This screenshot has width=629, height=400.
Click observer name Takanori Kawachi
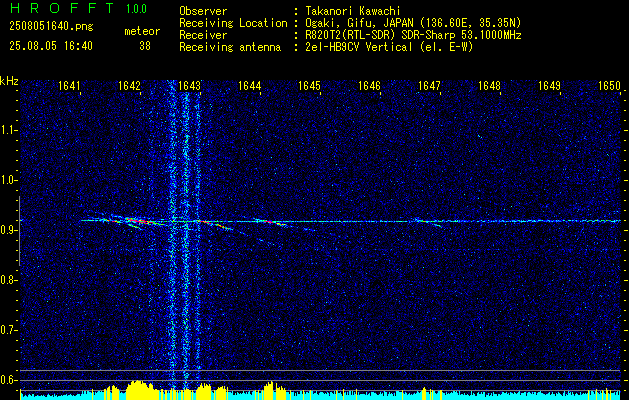coord(353,11)
